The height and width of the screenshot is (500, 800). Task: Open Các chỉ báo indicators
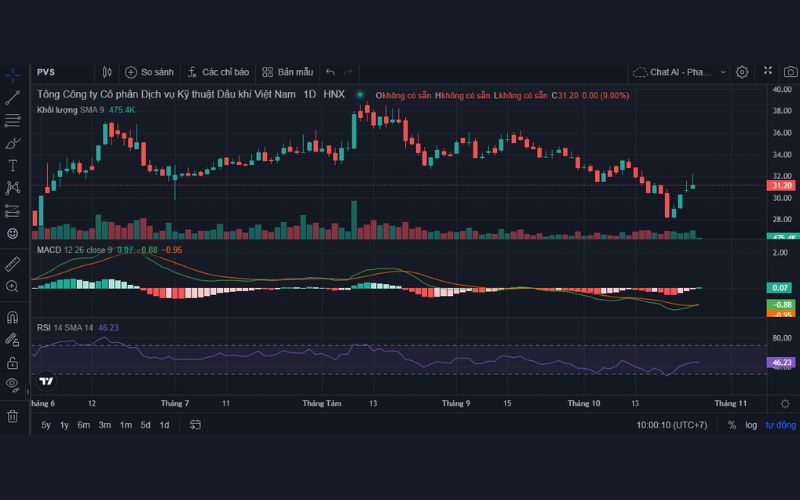point(217,72)
